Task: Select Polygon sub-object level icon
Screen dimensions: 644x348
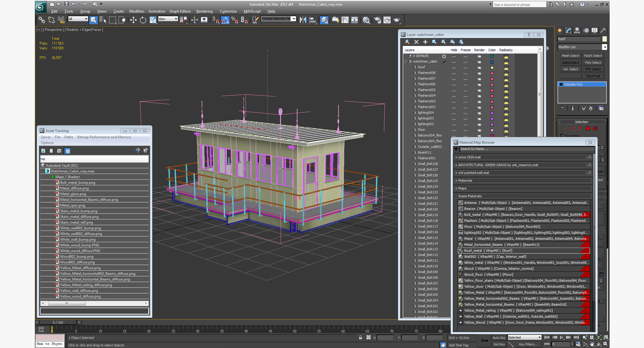Action: (x=588, y=129)
